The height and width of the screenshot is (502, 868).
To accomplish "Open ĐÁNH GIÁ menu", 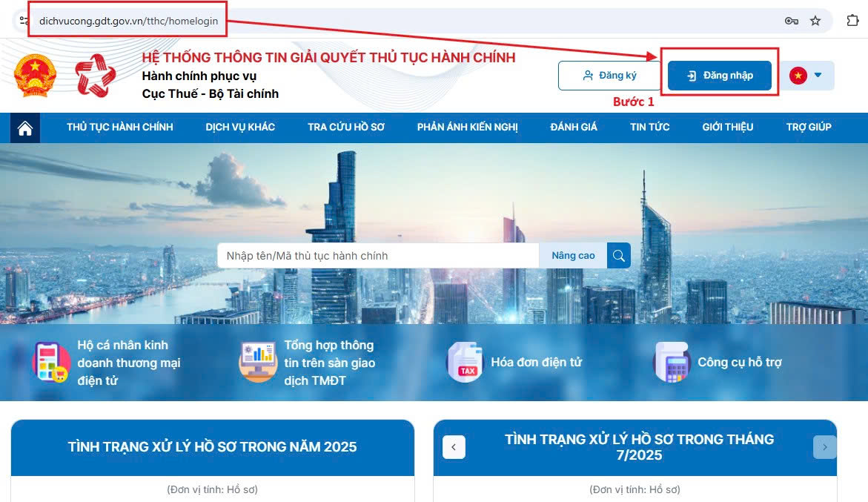I will (574, 128).
